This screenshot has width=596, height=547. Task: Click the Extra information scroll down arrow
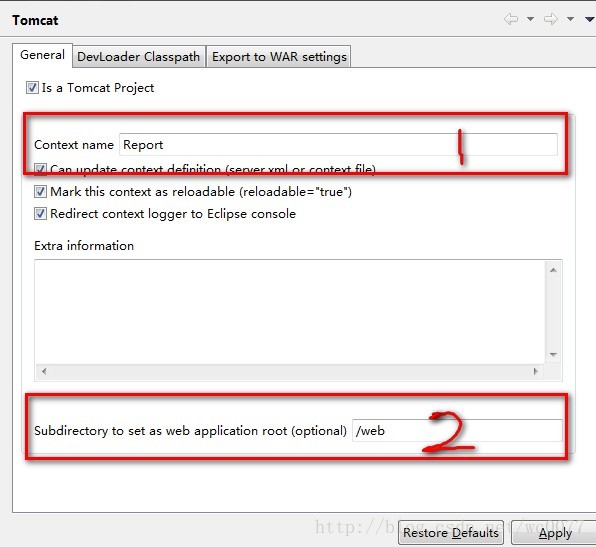click(x=553, y=355)
